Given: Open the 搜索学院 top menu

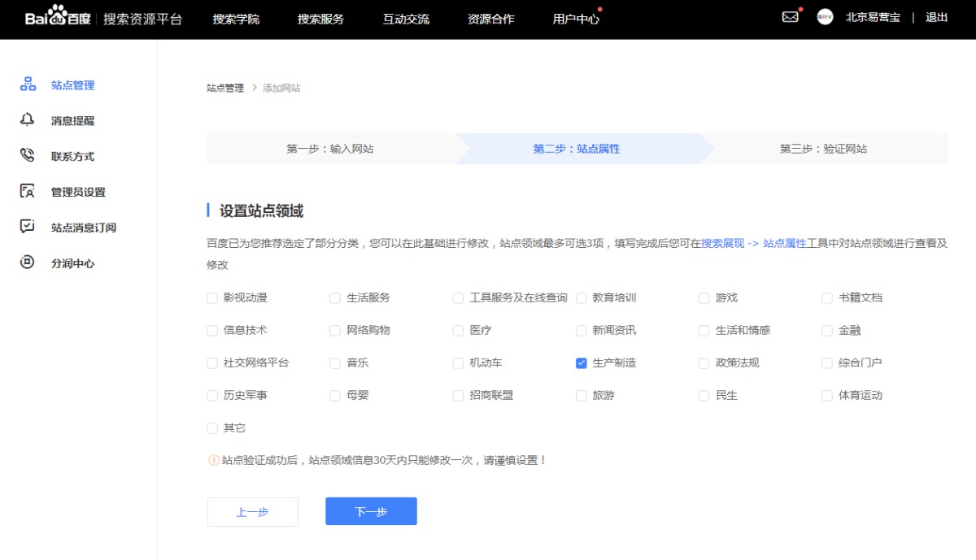Looking at the screenshot, I should (x=236, y=19).
